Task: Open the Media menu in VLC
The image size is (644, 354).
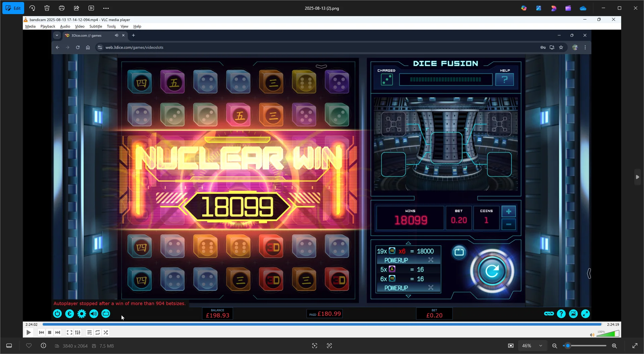Action: tap(30, 26)
